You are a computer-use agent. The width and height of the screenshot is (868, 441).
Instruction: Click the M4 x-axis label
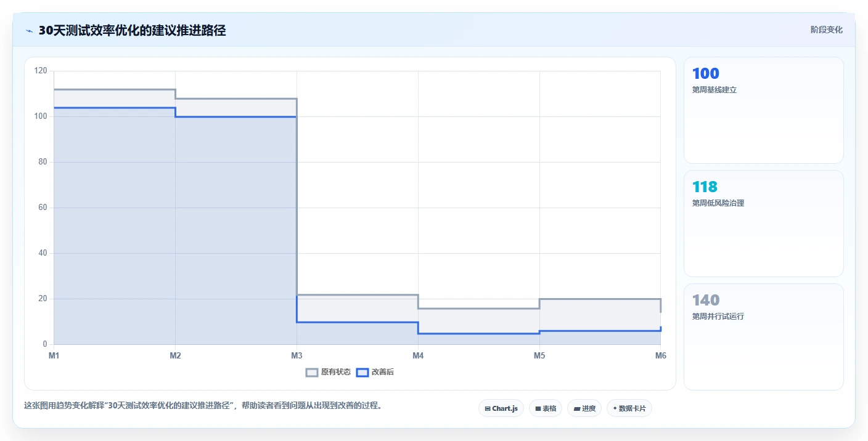[x=418, y=355]
